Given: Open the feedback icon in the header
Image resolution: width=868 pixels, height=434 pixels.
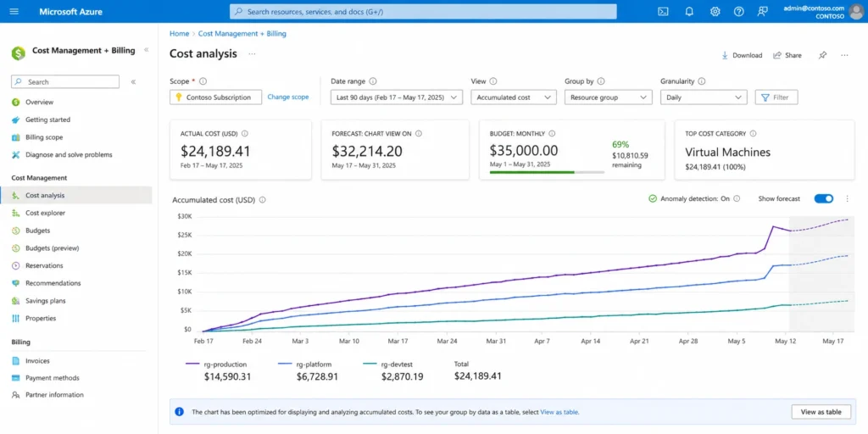Looking at the screenshot, I should pos(764,12).
